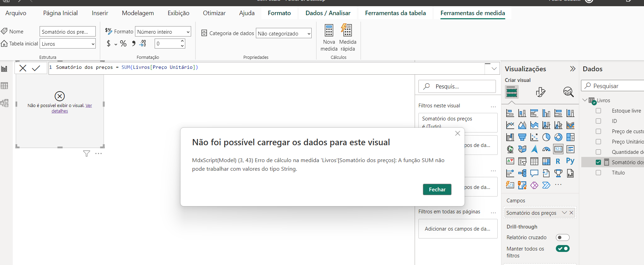This screenshot has width=644, height=265.
Task: Select the Stacked bar chart visual
Action: (510, 113)
